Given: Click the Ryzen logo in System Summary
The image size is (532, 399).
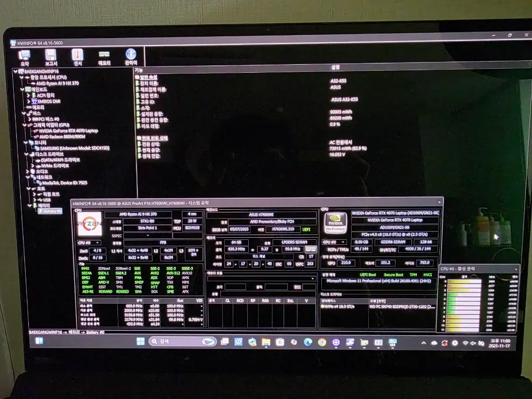Looking at the screenshot, I should [89, 225].
